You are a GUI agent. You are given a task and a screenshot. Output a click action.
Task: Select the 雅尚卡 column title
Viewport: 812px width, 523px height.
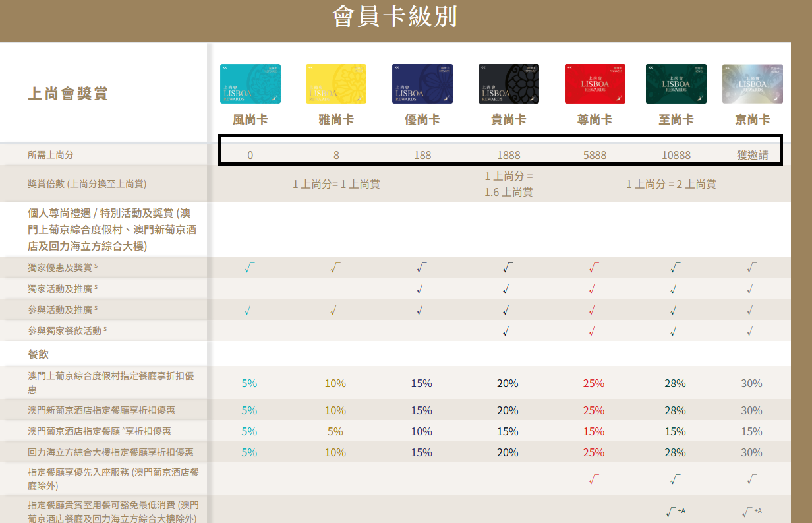click(335, 120)
